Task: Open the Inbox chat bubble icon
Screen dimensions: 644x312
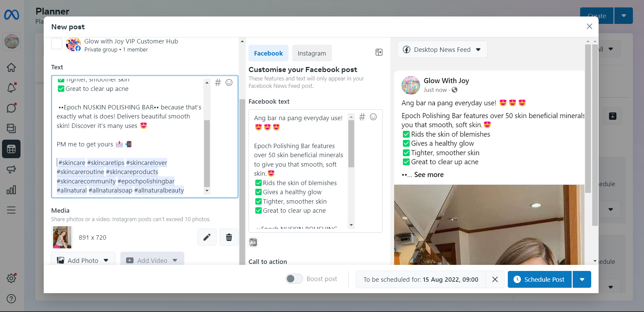Action: coord(11,108)
